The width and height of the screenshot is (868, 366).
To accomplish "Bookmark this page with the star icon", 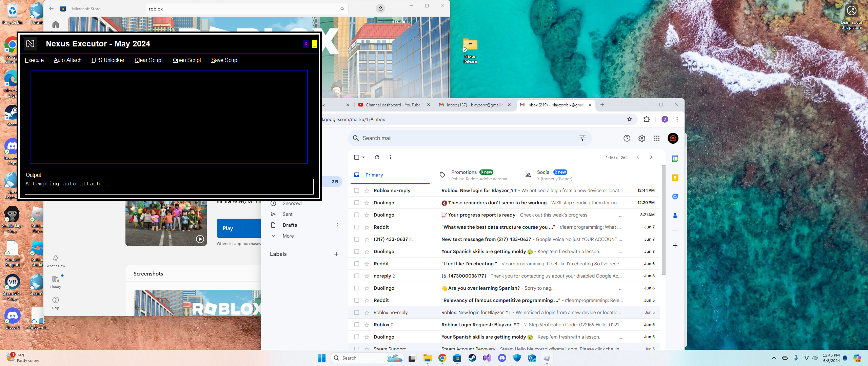I will 630,119.
